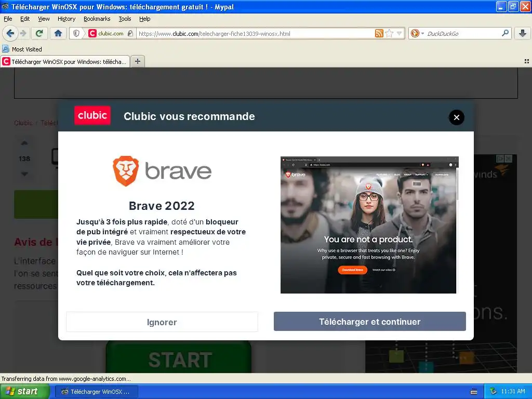Open the Downloads arrow button
Image resolution: width=532 pixels, height=399 pixels.
[x=523, y=33]
